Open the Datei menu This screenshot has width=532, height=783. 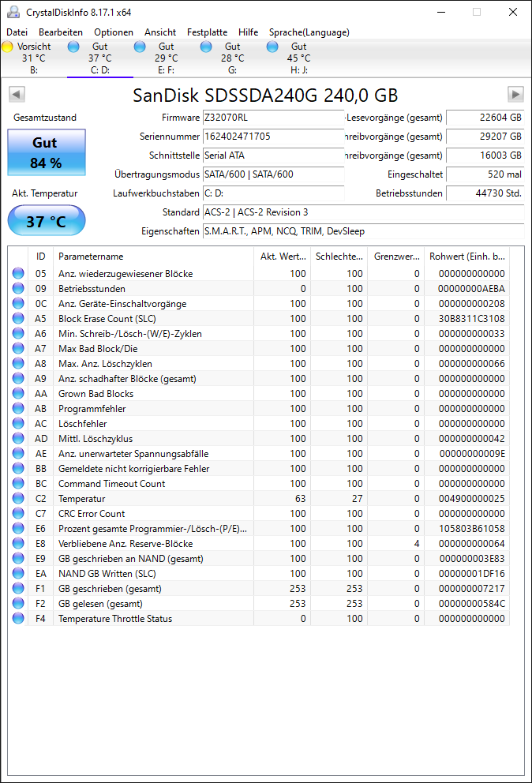click(17, 32)
